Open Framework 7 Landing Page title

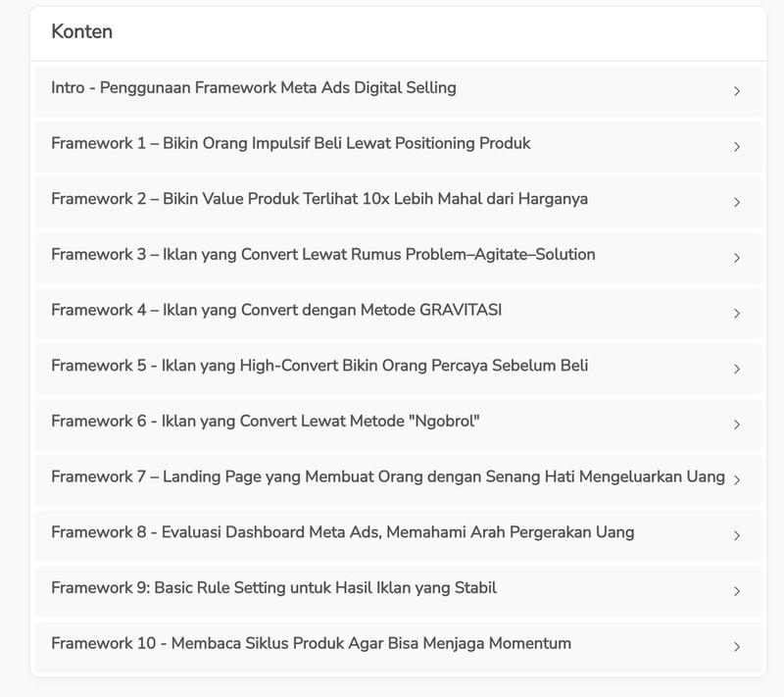(388, 477)
